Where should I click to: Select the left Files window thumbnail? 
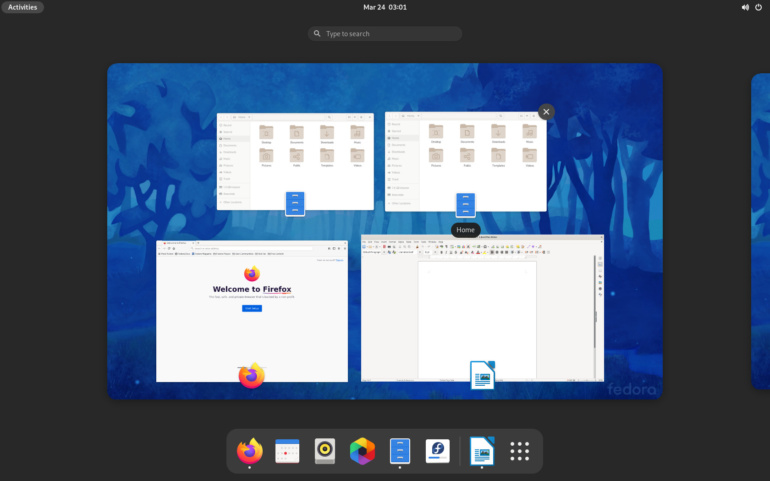[x=295, y=162]
